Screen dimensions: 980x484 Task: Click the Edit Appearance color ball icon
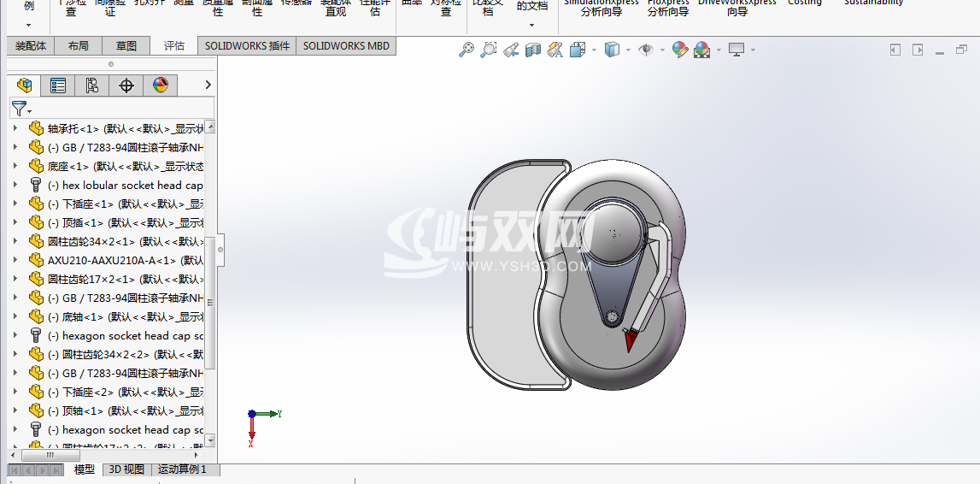(680, 50)
